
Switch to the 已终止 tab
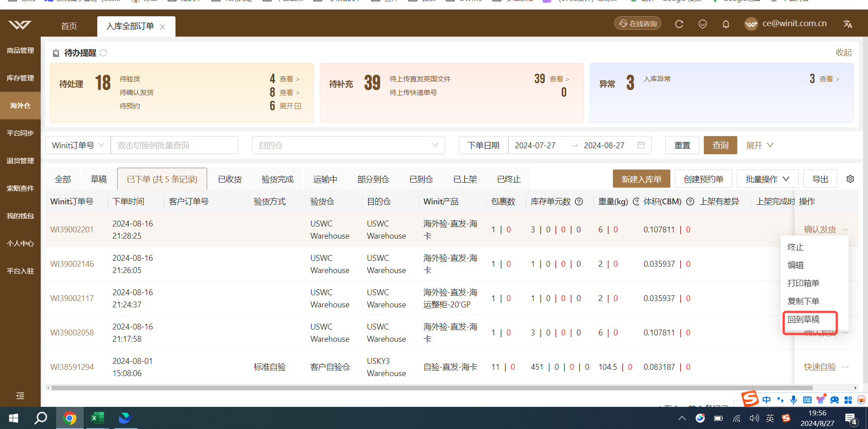[509, 179]
